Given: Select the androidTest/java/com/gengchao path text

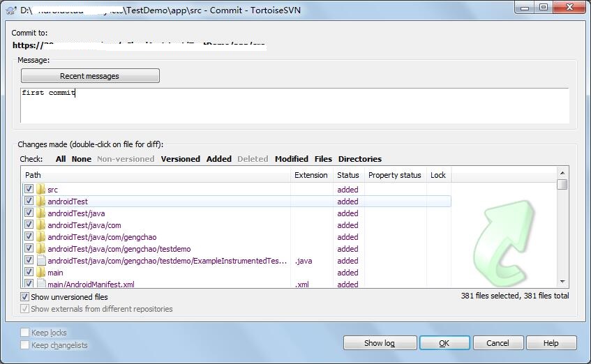Looking at the screenshot, I should click(102, 237).
